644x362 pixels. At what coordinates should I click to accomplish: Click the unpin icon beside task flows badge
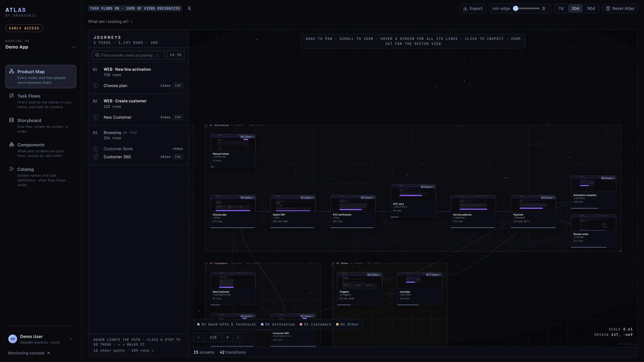(189, 9)
